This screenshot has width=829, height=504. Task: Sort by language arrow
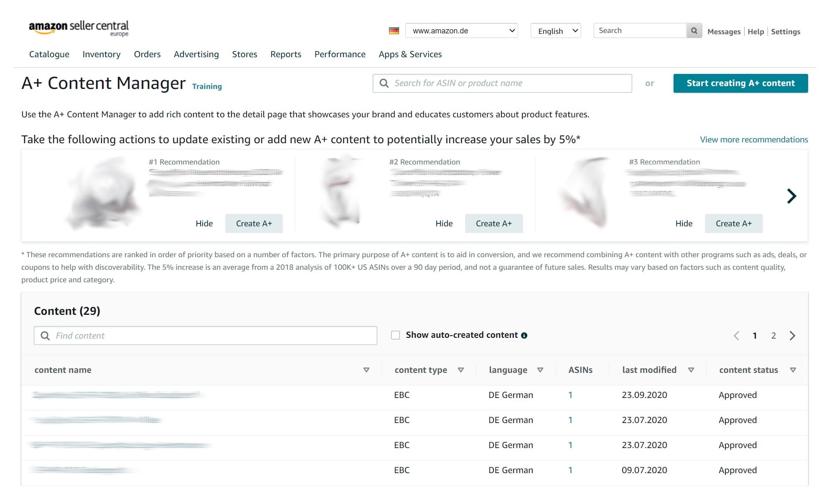point(540,370)
